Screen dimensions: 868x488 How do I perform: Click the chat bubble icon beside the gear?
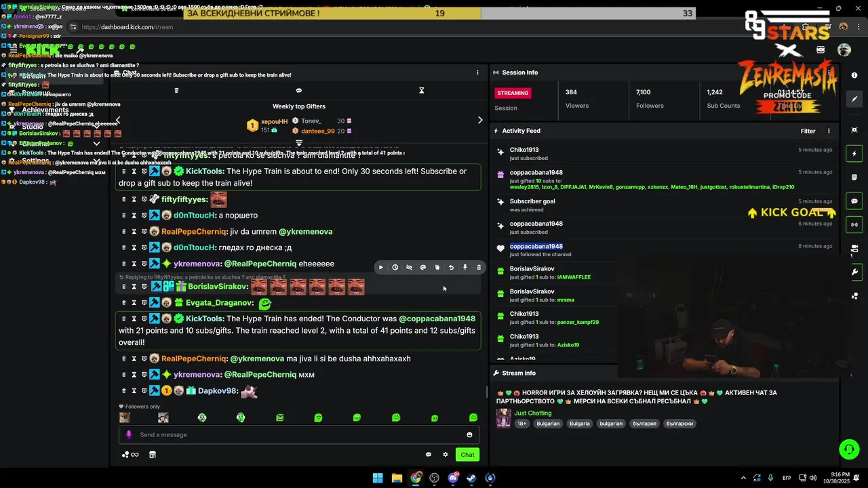tap(429, 455)
